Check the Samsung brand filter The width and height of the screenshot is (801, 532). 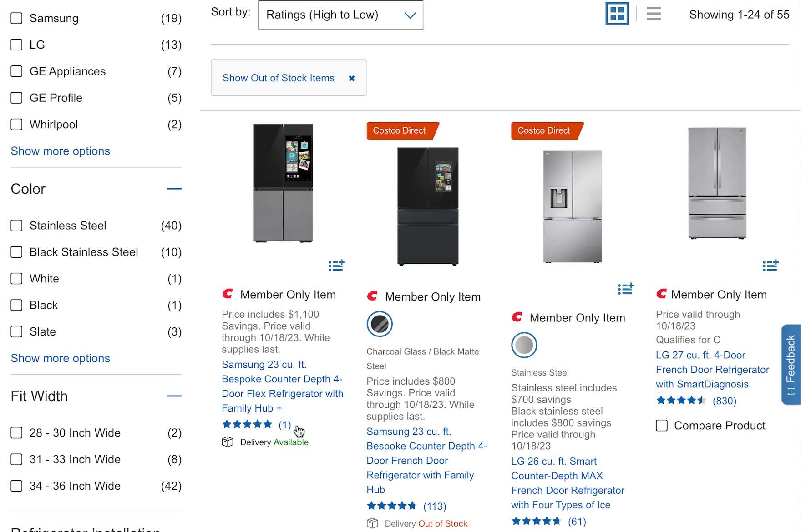tap(16, 18)
